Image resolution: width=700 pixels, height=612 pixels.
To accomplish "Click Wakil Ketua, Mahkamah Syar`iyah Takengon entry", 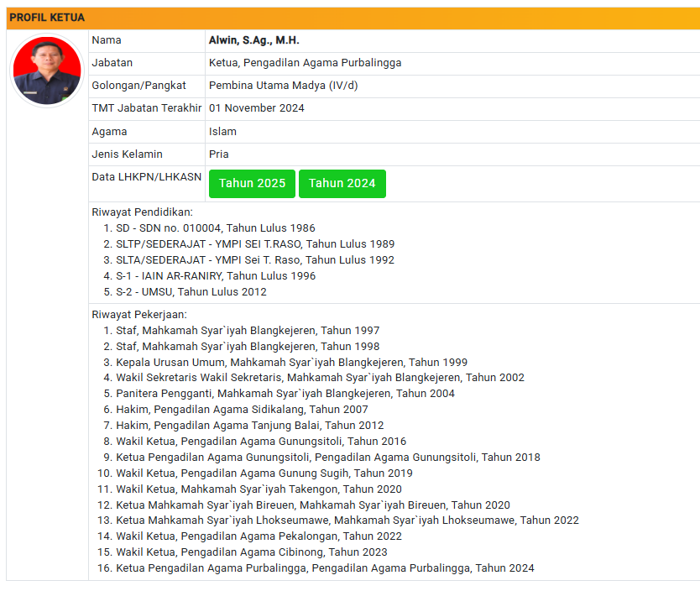I will coord(259,489).
